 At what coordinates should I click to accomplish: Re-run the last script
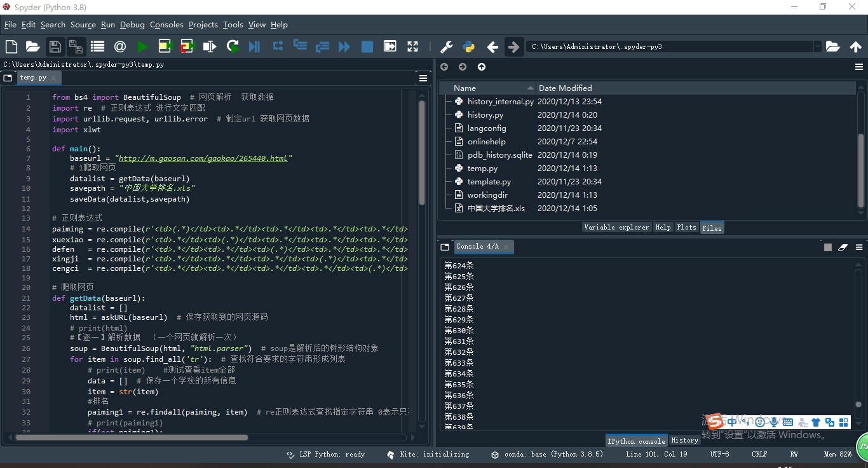click(233, 46)
